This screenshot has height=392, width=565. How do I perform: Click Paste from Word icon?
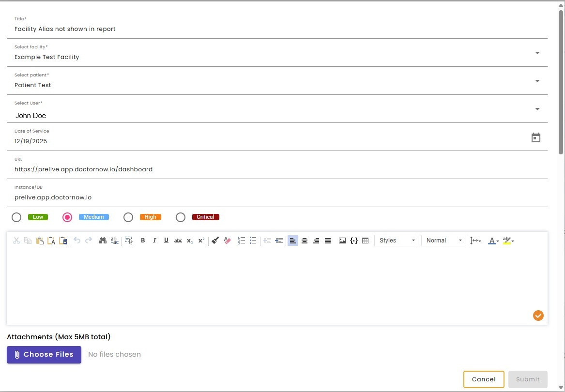63,241
